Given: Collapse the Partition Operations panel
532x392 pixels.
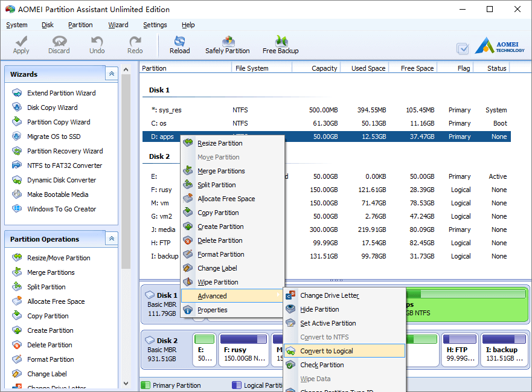Looking at the screenshot, I should 112,239.
